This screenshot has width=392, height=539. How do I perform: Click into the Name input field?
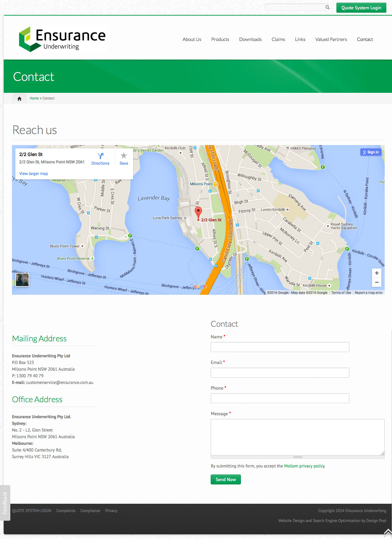(280, 347)
